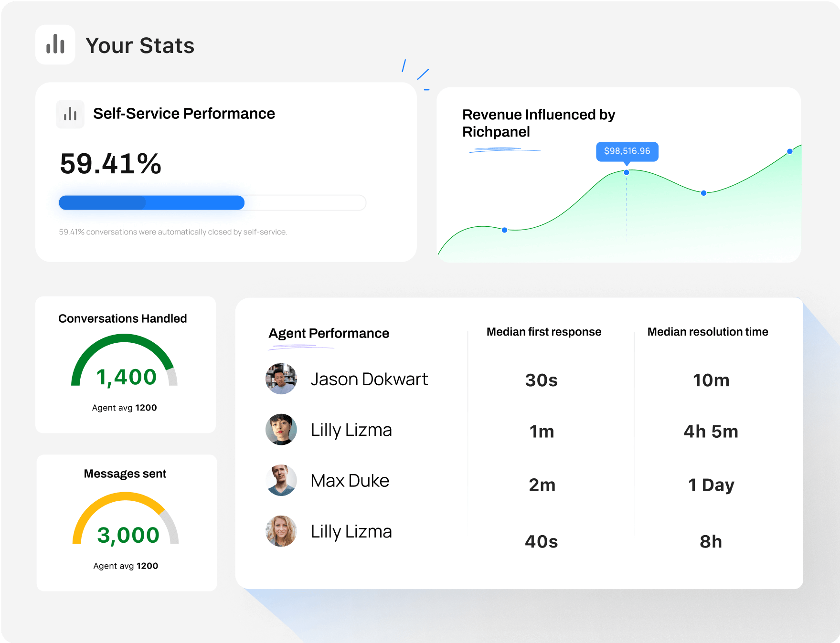Click the Messages sent yellow gauge

[x=126, y=518]
